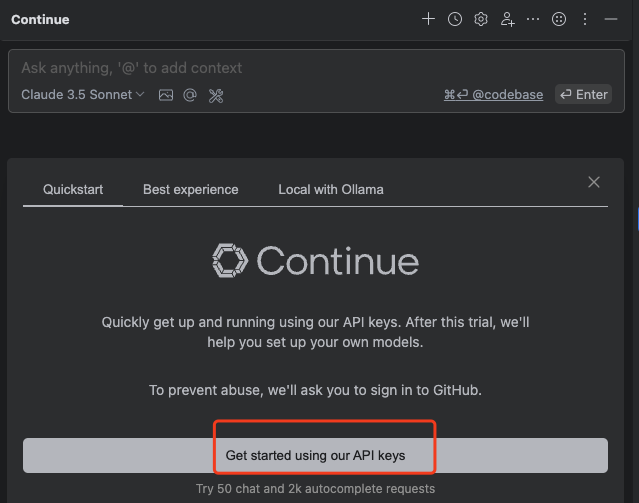Click Get started using our API keys
This screenshot has height=503, width=639.
tap(315, 455)
